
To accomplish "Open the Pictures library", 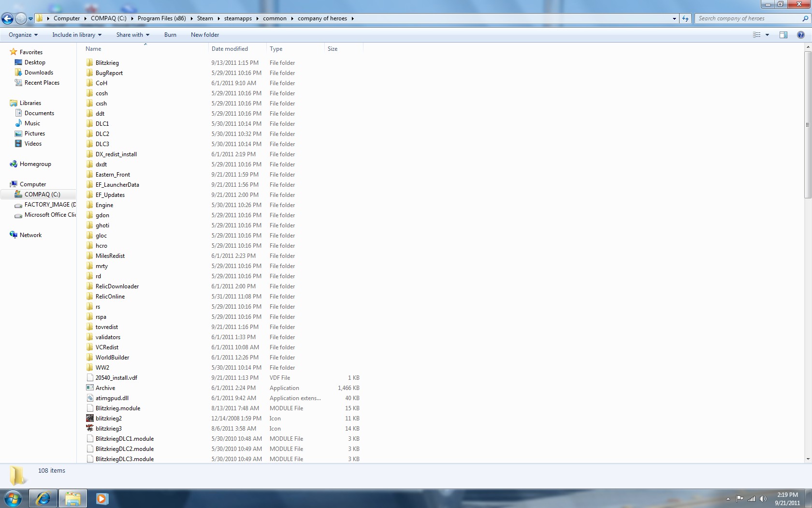I will 35,134.
